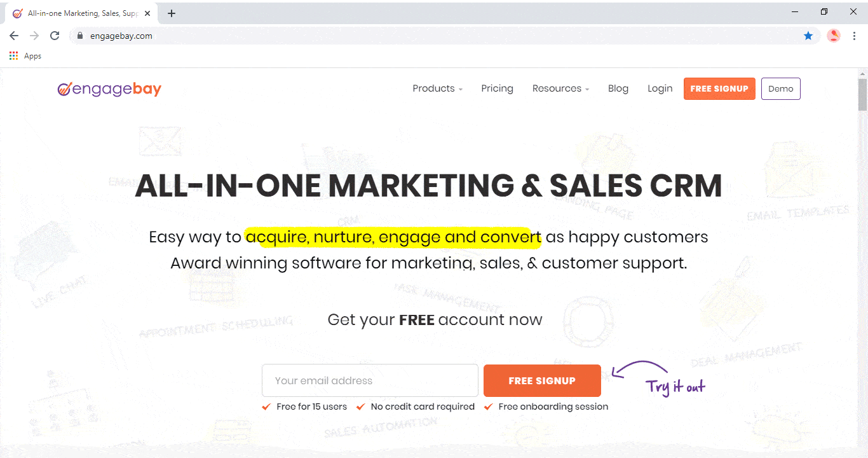Open the Apps shortcut grid icon
Viewport: 868px width, 458px height.
point(13,56)
